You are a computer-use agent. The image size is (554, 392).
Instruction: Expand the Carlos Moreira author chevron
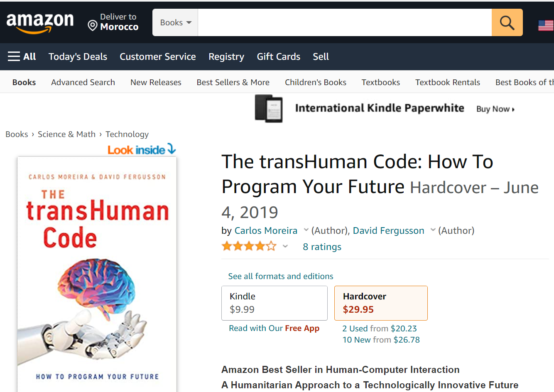[306, 230]
